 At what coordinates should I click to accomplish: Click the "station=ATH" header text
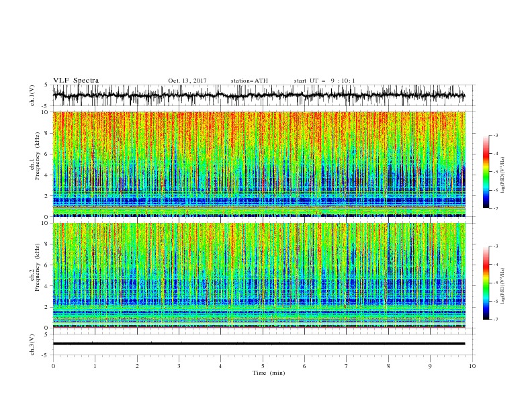249,81
